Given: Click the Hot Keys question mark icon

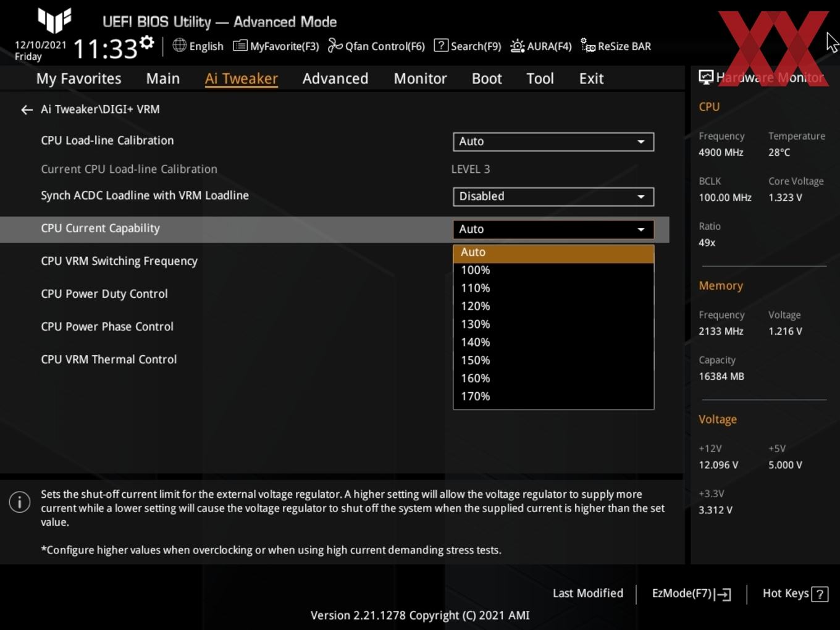Looking at the screenshot, I should (820, 594).
